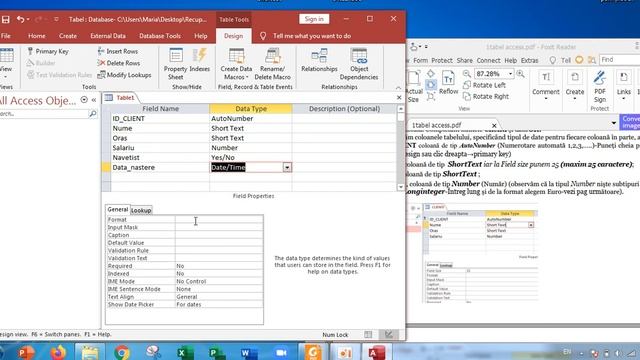The height and width of the screenshot is (360, 640).
Task: Click the Find box in Foxit Reader
Action: [x=619, y=60]
